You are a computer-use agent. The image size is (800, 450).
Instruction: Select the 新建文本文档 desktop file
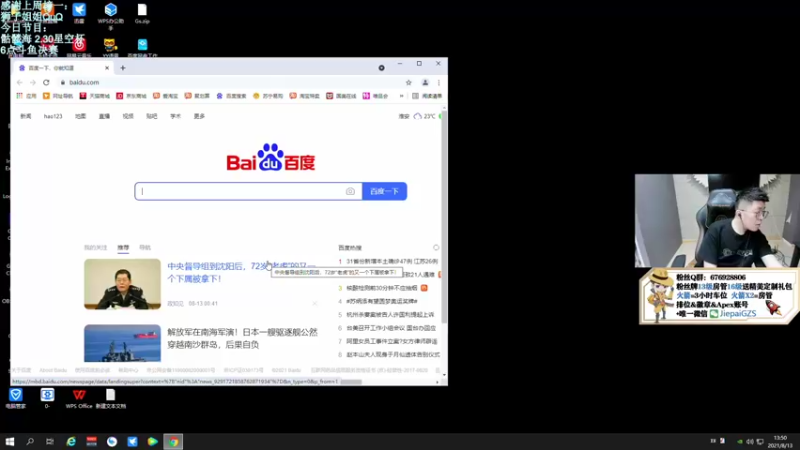111,398
